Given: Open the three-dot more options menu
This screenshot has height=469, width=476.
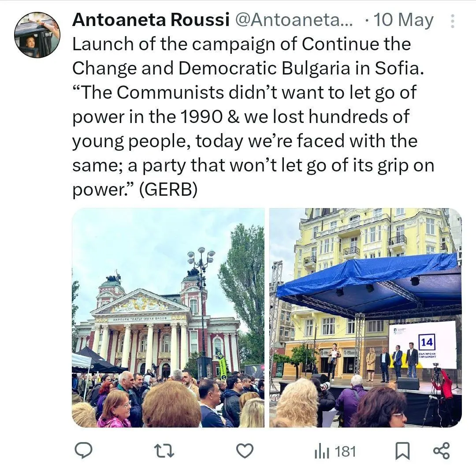Looking at the screenshot, I should (452, 21).
